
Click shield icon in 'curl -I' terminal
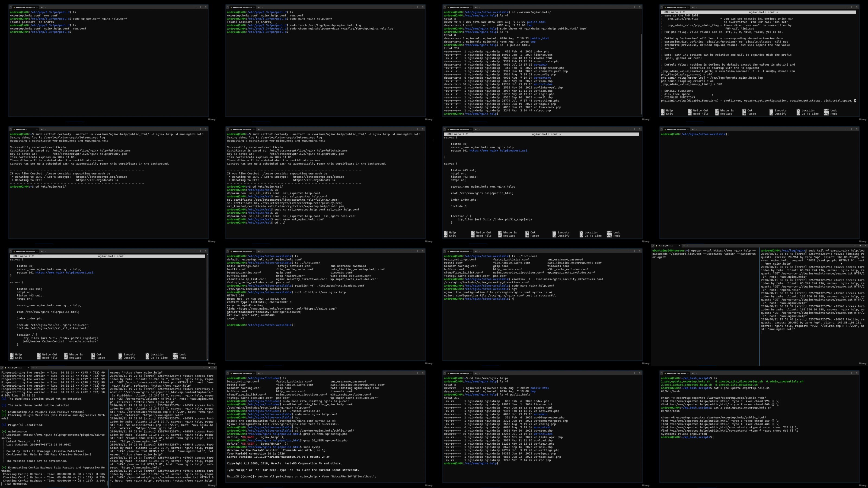[x=228, y=251]
